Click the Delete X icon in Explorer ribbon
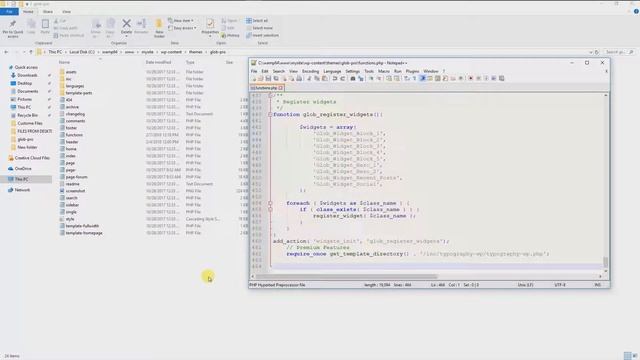Image resolution: width=640 pixels, height=360 pixels. pos(127,24)
